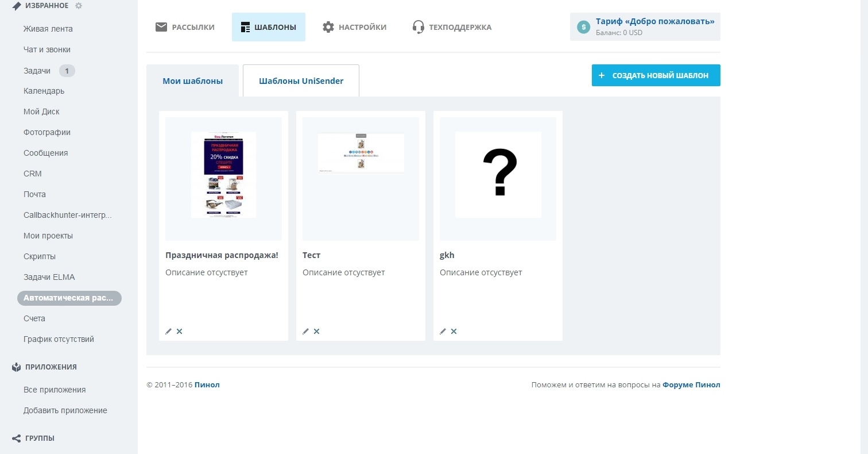Viewport: 868px width, 454px height.
Task: Collapse the Приложения sidebar section
Action: tap(51, 367)
